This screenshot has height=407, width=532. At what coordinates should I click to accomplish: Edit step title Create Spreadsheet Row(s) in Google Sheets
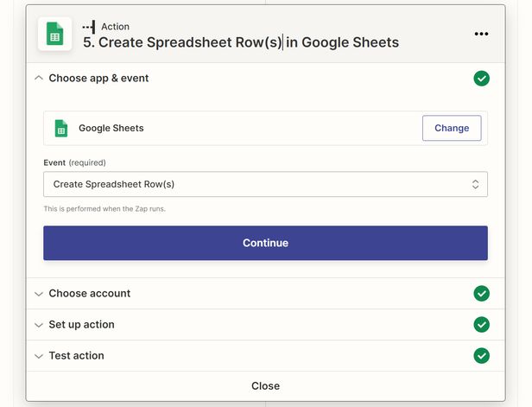pos(241,42)
